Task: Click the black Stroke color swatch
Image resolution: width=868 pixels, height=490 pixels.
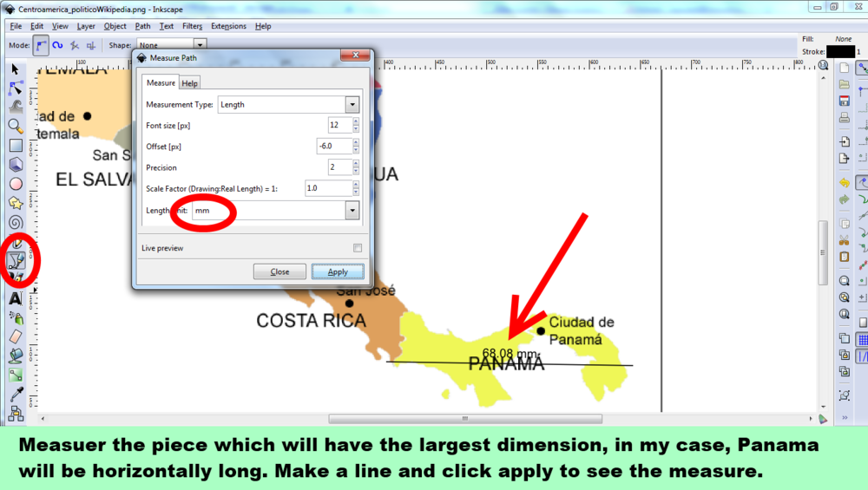Action: (x=839, y=52)
